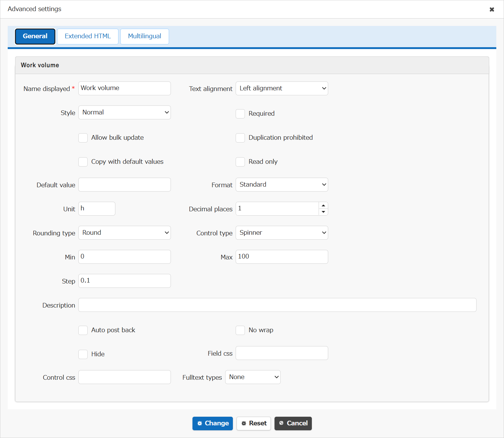504x438 pixels.
Task: Click the Control css input
Action: [x=125, y=377]
